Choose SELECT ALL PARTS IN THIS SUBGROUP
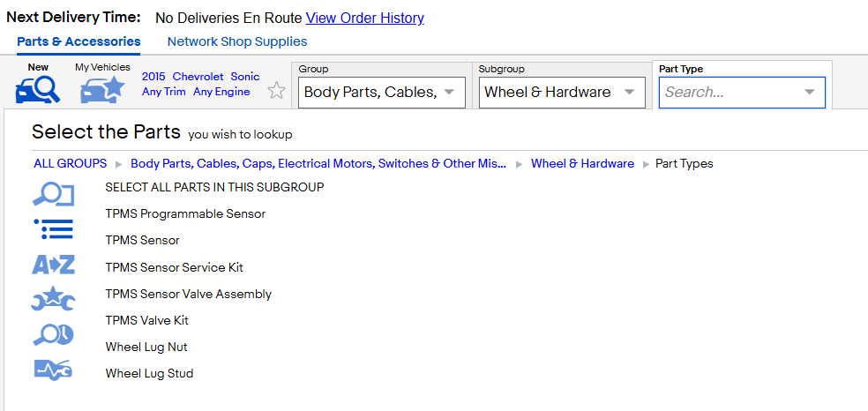The image size is (868, 411). click(x=214, y=187)
